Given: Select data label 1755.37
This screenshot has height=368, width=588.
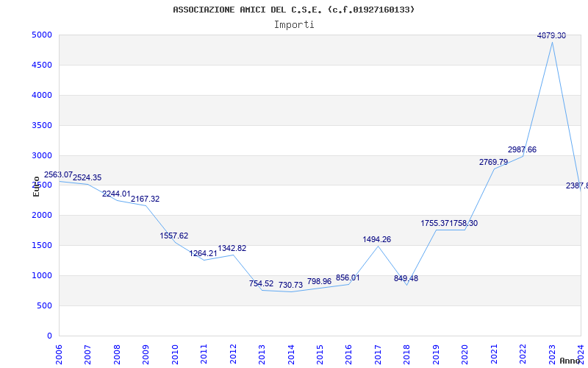Looking at the screenshot, I should 435,224.
